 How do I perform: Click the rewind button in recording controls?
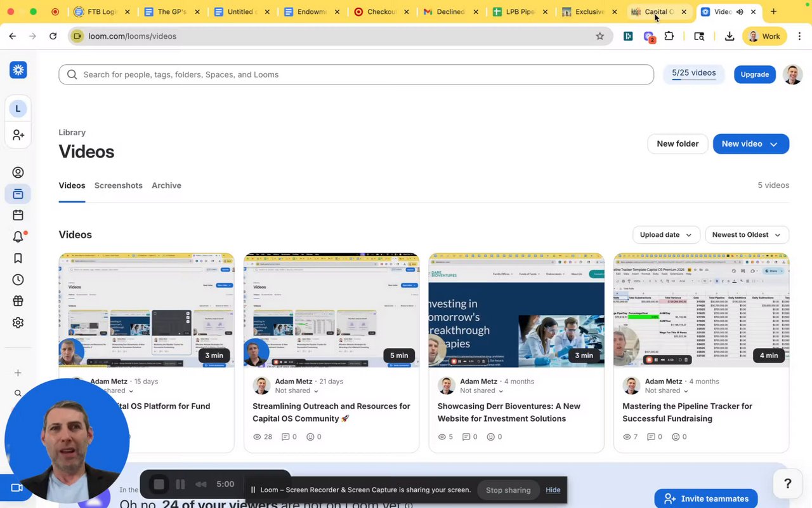pos(201,485)
